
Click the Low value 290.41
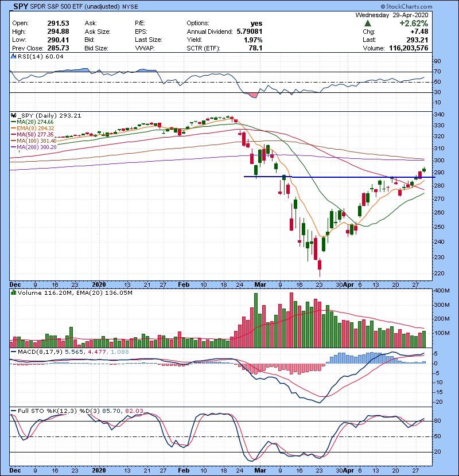pyautogui.click(x=58, y=40)
